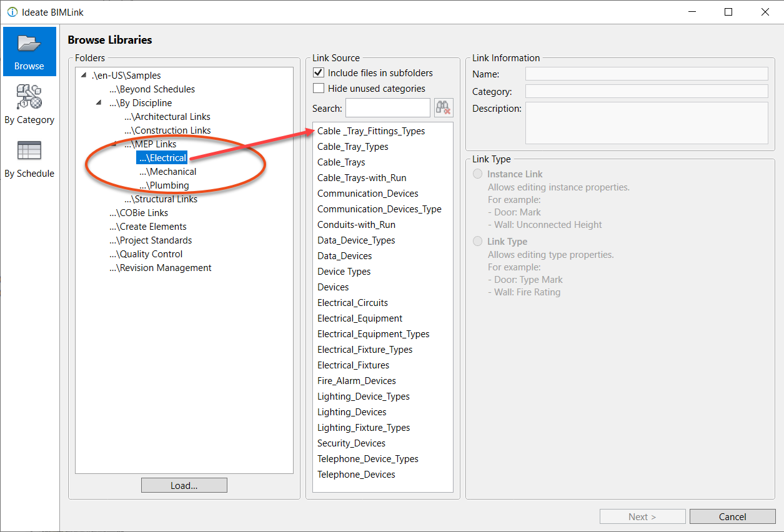Open the COBie Links folder
The image size is (784, 532).
[139, 213]
